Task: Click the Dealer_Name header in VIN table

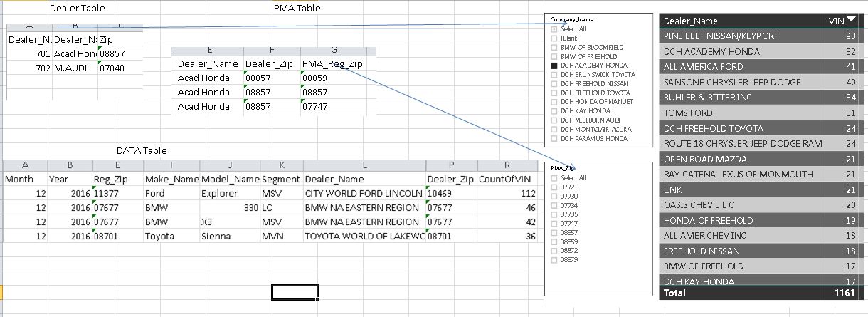Action: (x=690, y=21)
